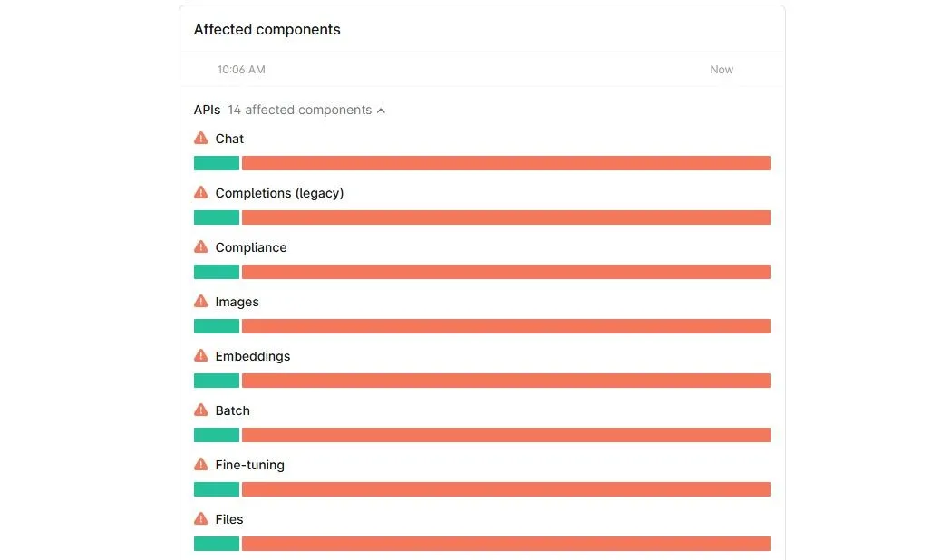Click the 10:06 AM timestamp
The width and height of the screenshot is (950, 560).
tap(240, 69)
